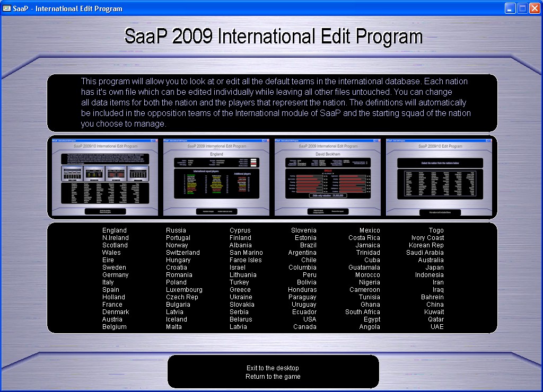This screenshot has width=543, height=392.
Task: Open Cameroon's team data
Action: pyautogui.click(x=365, y=290)
